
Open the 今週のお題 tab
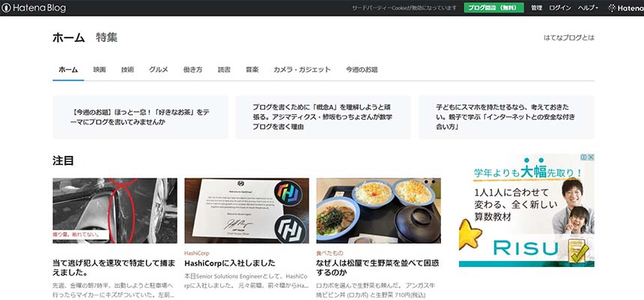pyautogui.click(x=361, y=70)
